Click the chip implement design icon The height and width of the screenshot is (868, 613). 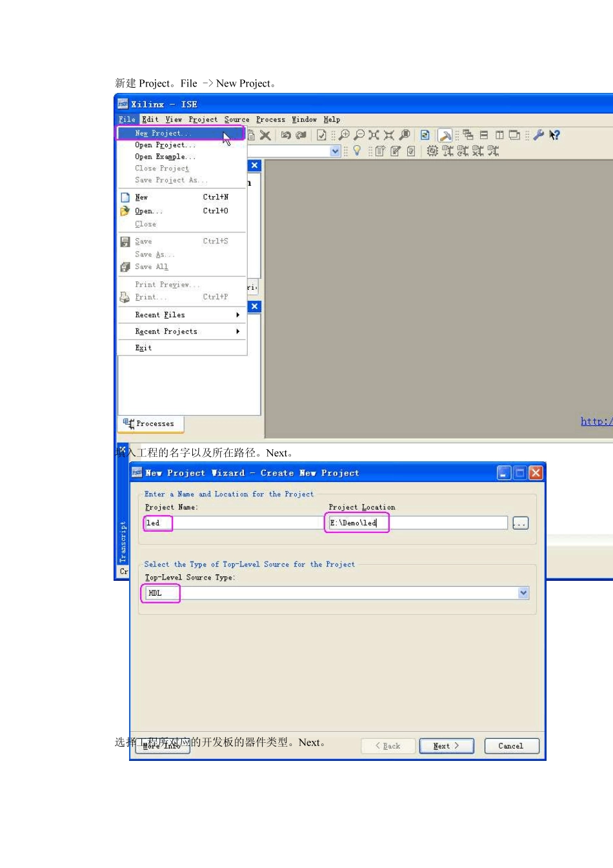(432, 151)
